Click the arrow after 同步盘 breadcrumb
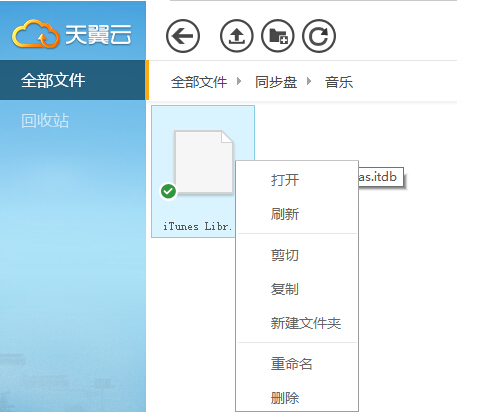The width and height of the screenshot is (480, 412). point(309,81)
